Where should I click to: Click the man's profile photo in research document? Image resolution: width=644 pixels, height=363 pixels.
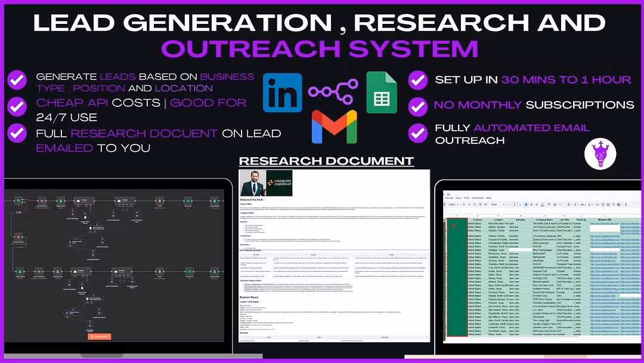[x=253, y=183]
